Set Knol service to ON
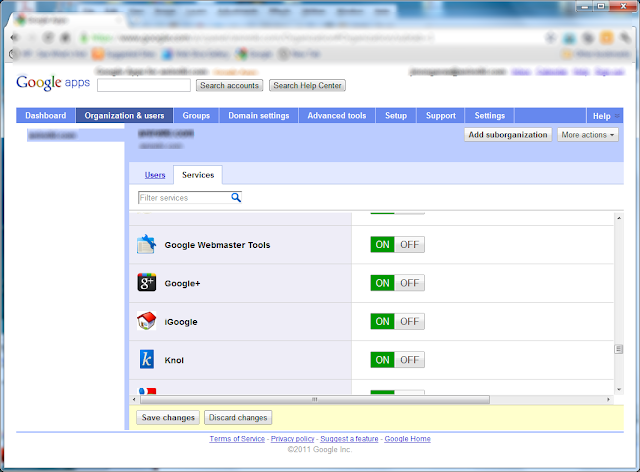 click(382, 360)
